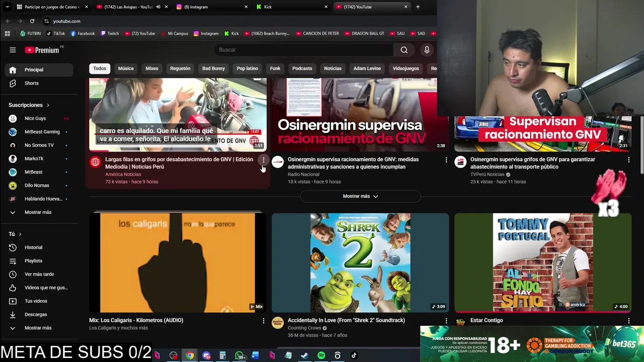Open Word from the taskbar
This screenshot has height=362, width=644.
[x=255, y=355]
